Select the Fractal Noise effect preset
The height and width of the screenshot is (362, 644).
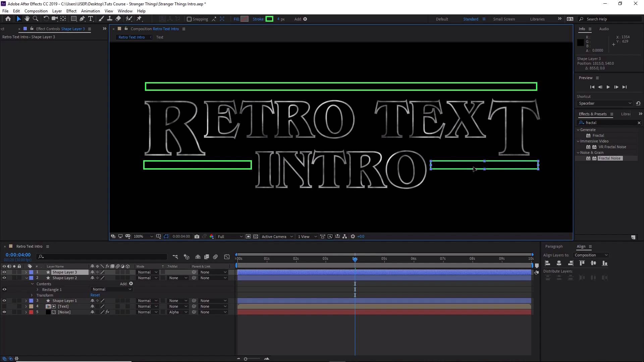click(x=609, y=158)
